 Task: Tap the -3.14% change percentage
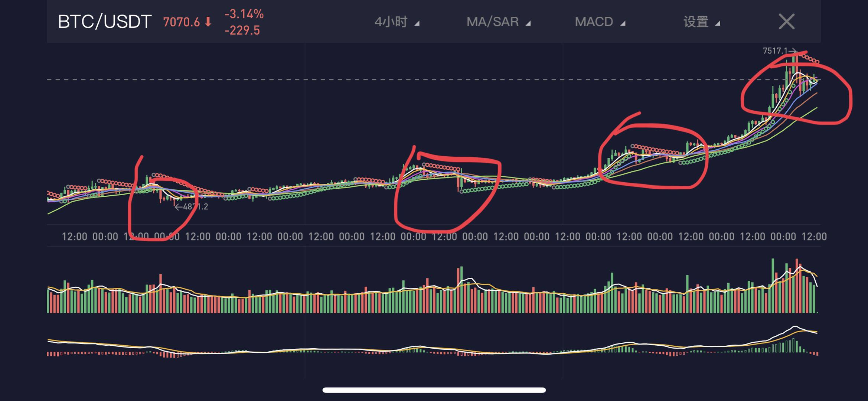click(244, 14)
